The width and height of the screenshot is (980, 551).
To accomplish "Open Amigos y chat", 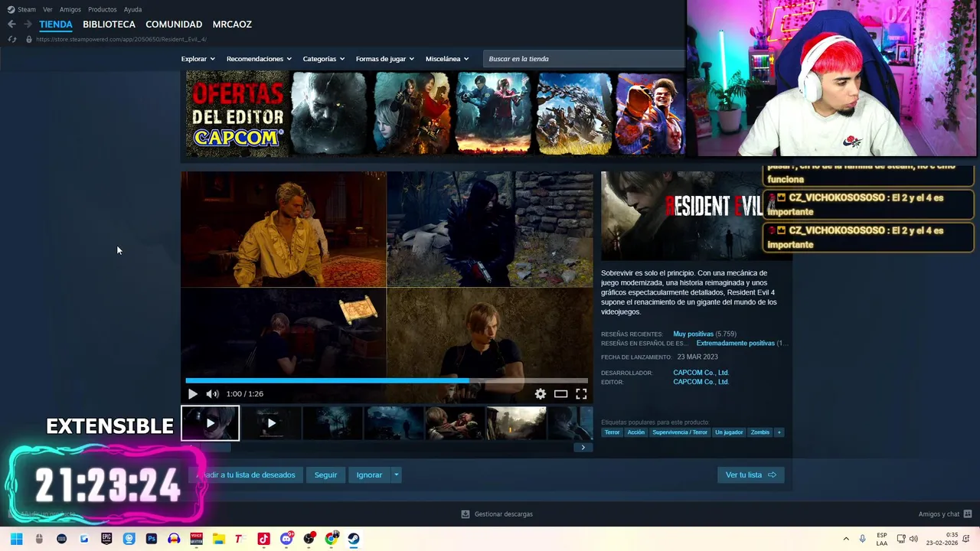I will click(945, 514).
